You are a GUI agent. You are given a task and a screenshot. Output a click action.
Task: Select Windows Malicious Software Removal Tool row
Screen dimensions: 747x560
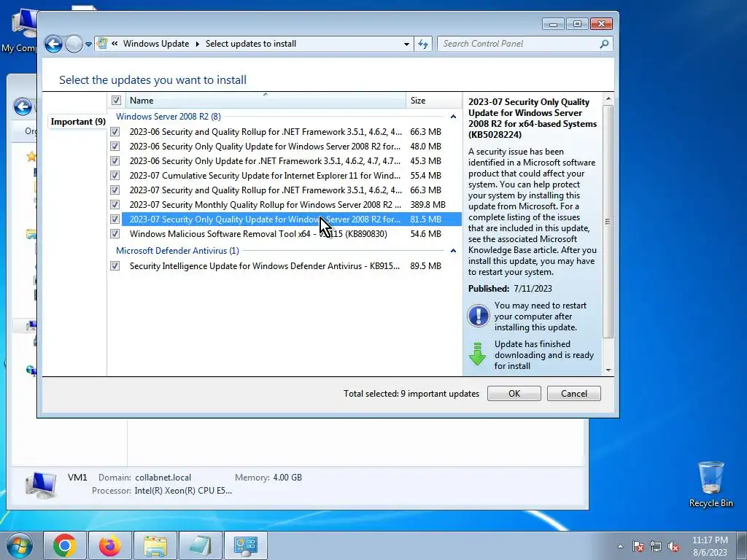(291, 234)
